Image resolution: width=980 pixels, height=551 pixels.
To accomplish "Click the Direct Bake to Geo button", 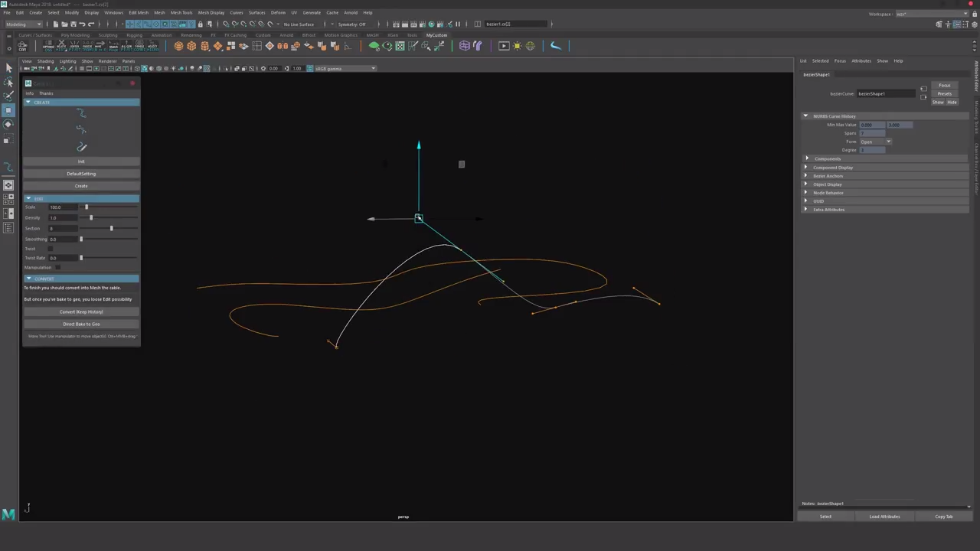I will (81, 324).
